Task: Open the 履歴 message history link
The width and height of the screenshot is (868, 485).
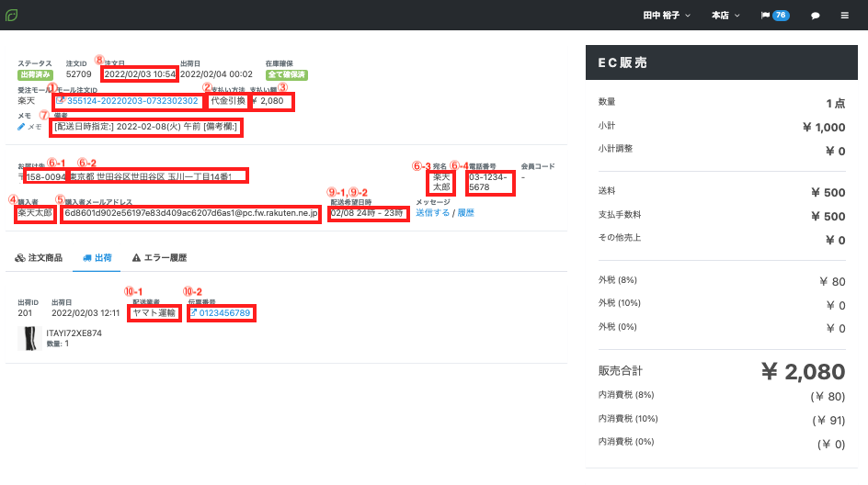Action: click(465, 213)
